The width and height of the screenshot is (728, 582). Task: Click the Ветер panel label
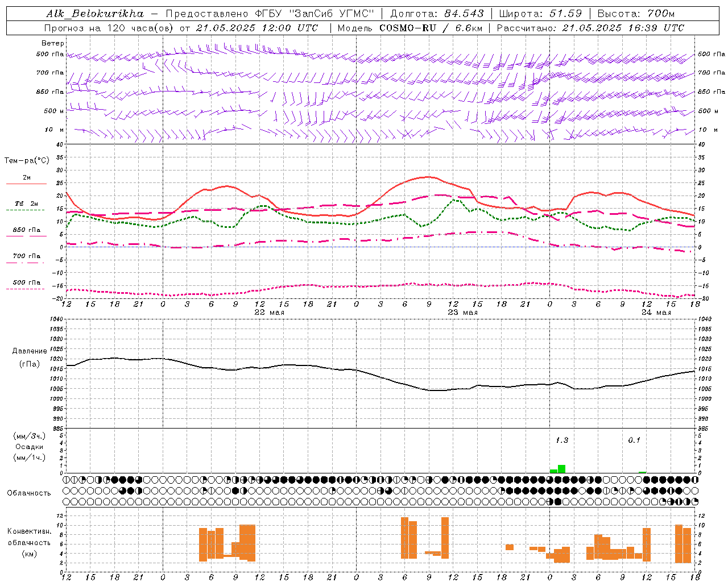[53, 43]
